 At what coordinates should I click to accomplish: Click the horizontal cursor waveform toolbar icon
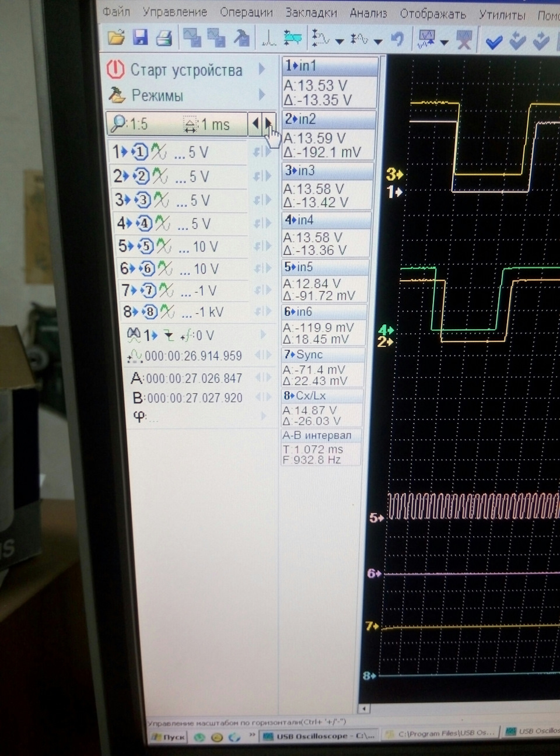tap(359, 40)
